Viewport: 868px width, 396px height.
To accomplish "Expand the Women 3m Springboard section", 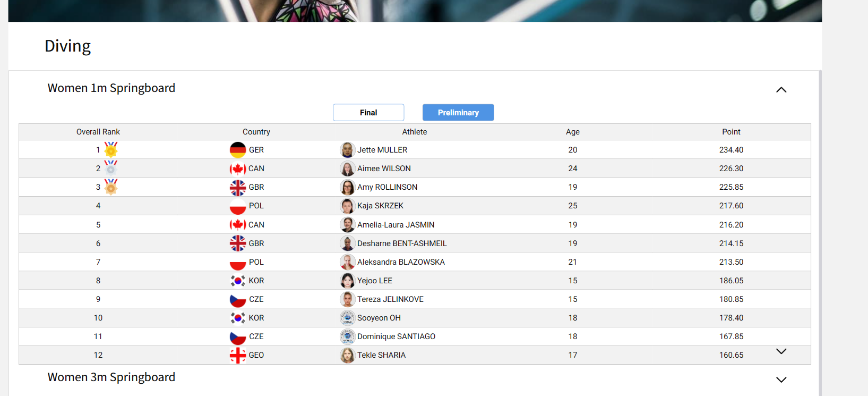I will [781, 380].
